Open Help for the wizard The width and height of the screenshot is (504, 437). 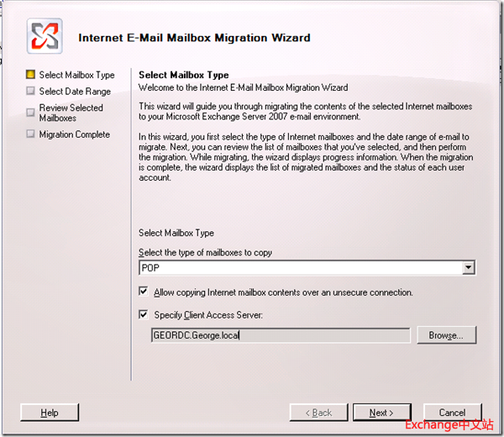tap(50, 413)
